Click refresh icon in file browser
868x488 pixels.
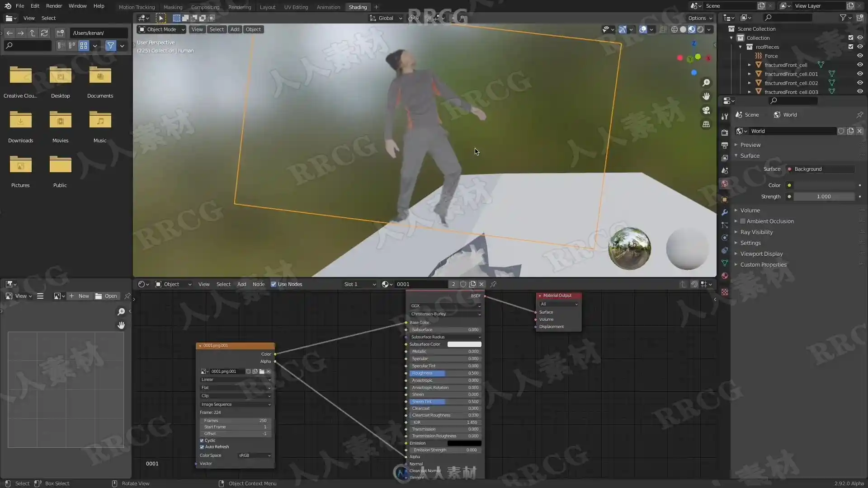(x=44, y=33)
